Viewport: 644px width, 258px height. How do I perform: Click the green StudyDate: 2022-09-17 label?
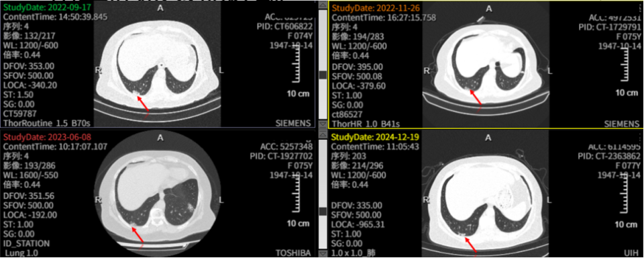tap(47, 8)
